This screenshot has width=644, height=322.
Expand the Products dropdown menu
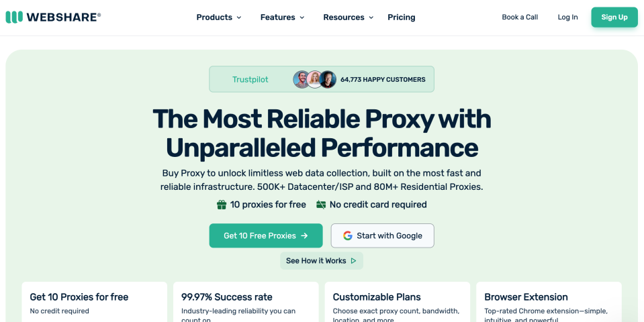218,17
